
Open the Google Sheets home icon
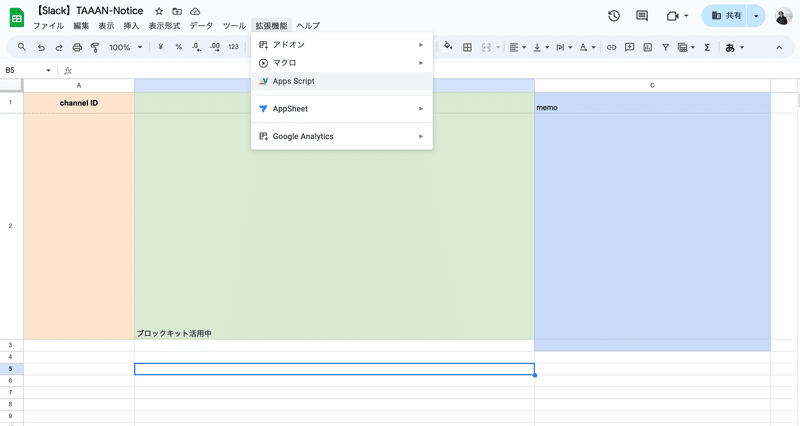(17, 18)
